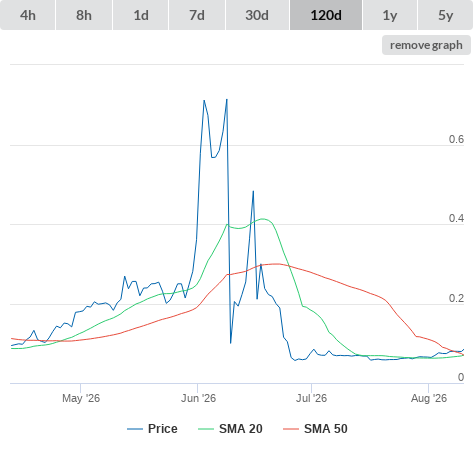Click the blue Price legend line swatch
474x455 pixels.
tap(135, 429)
